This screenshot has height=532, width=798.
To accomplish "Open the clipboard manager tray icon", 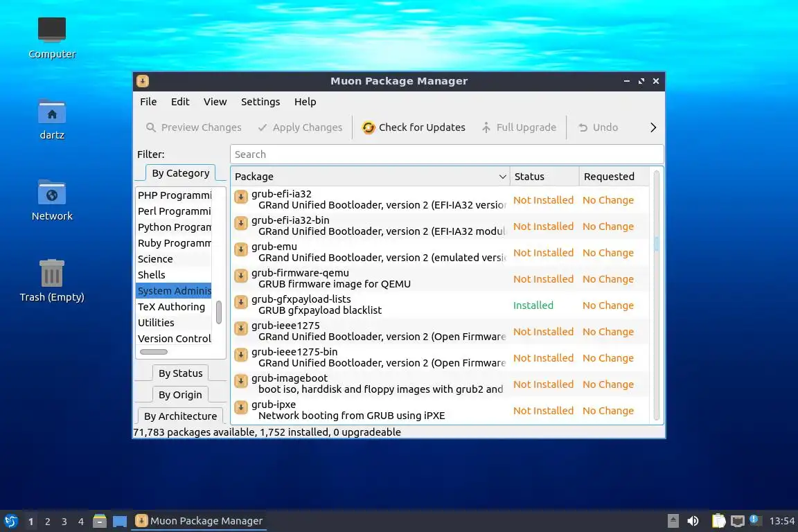I will 718,521.
